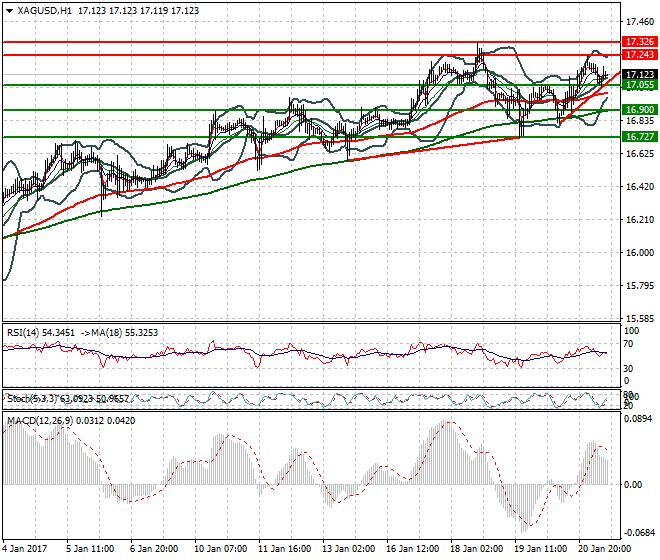Click the RSI scale value 70

(x=628, y=344)
